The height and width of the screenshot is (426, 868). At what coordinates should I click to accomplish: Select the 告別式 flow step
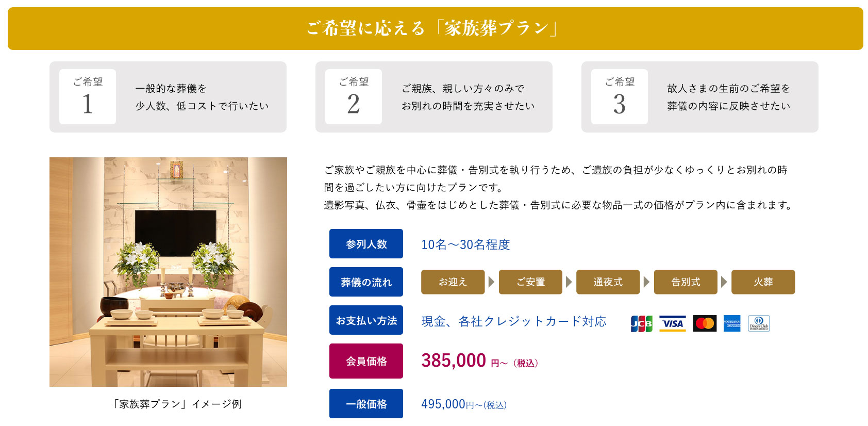click(x=686, y=282)
